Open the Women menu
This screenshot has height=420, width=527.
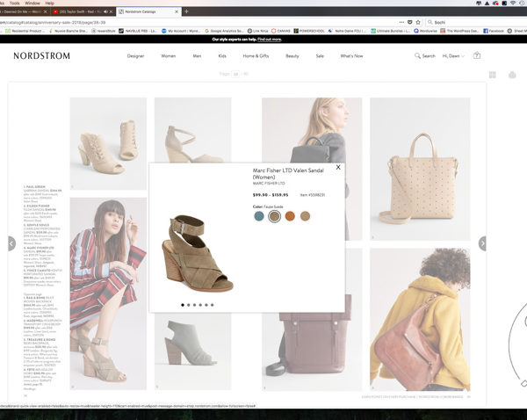point(168,56)
